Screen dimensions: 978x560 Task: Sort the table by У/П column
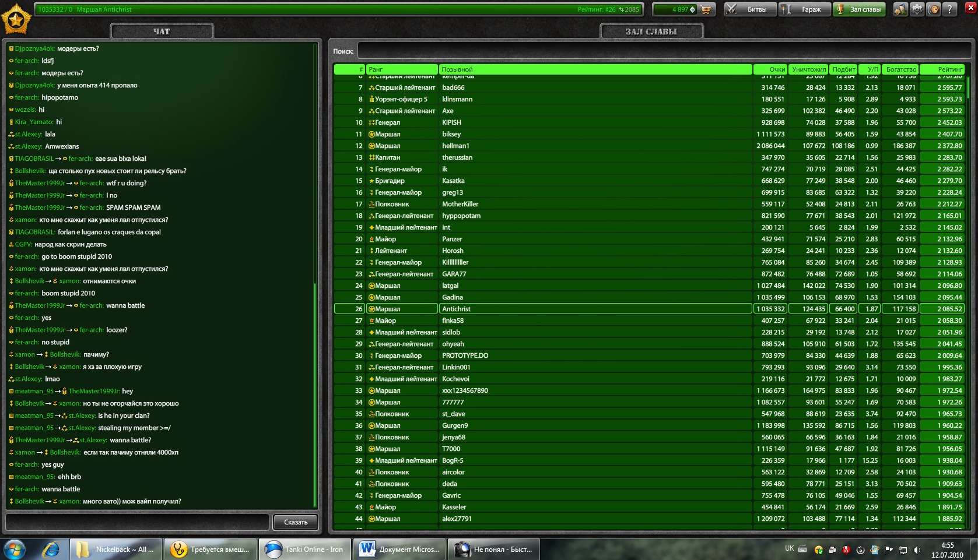(x=869, y=69)
